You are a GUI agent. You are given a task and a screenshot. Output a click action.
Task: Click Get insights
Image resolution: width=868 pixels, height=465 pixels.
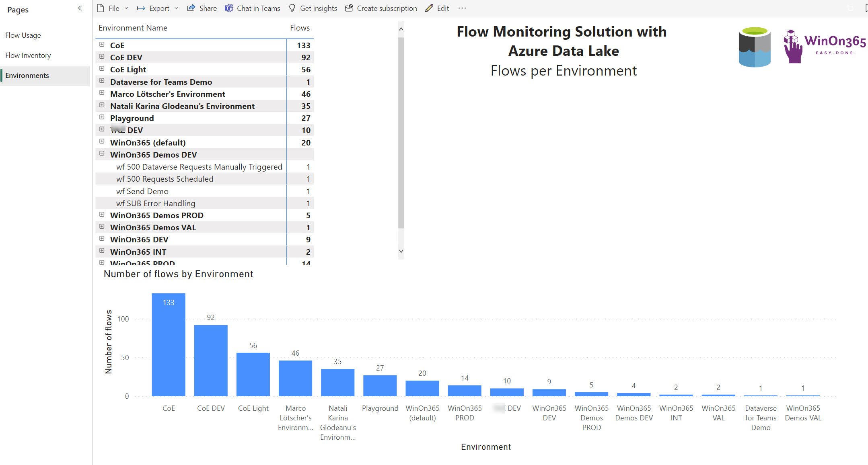(313, 8)
